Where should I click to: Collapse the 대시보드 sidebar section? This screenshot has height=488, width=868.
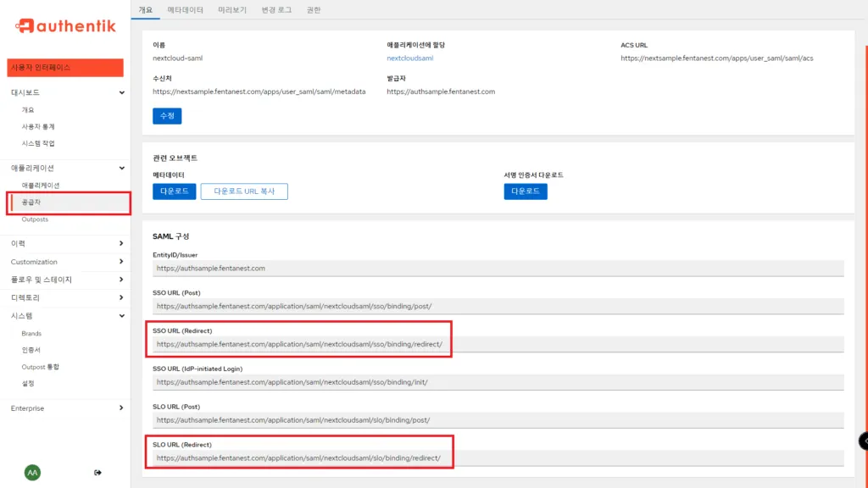(x=64, y=93)
